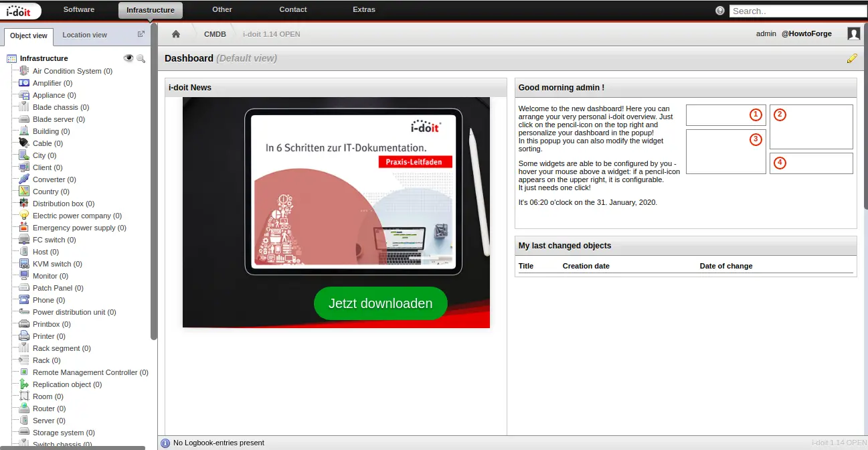The height and width of the screenshot is (450, 868).
Task: Click the object tree horizontal scrollbar
Action: [x=72, y=447]
